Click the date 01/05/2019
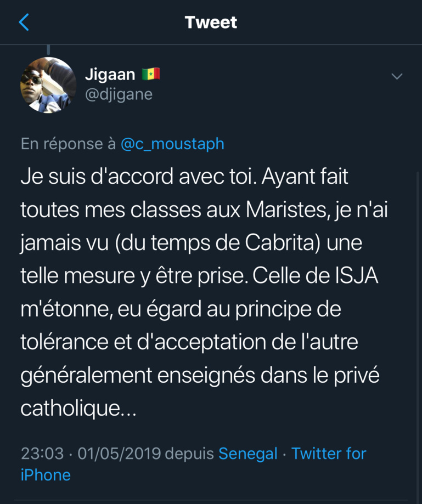422x504 pixels. (x=120, y=454)
